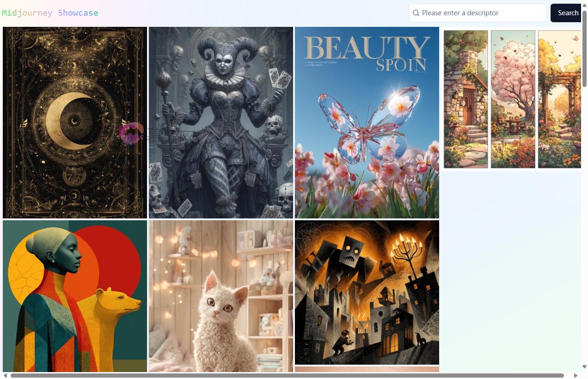Click the vertical scrollbar thumb

pyautogui.click(x=584, y=48)
